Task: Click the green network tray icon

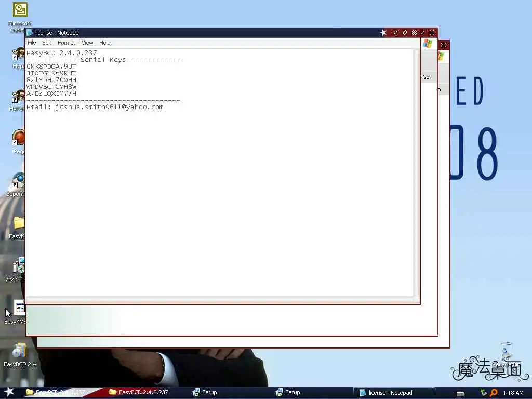Action: point(484,393)
